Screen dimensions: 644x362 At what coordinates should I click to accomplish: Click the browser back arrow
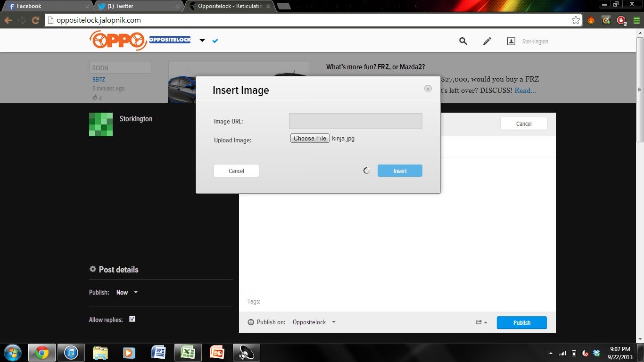pos(8,20)
